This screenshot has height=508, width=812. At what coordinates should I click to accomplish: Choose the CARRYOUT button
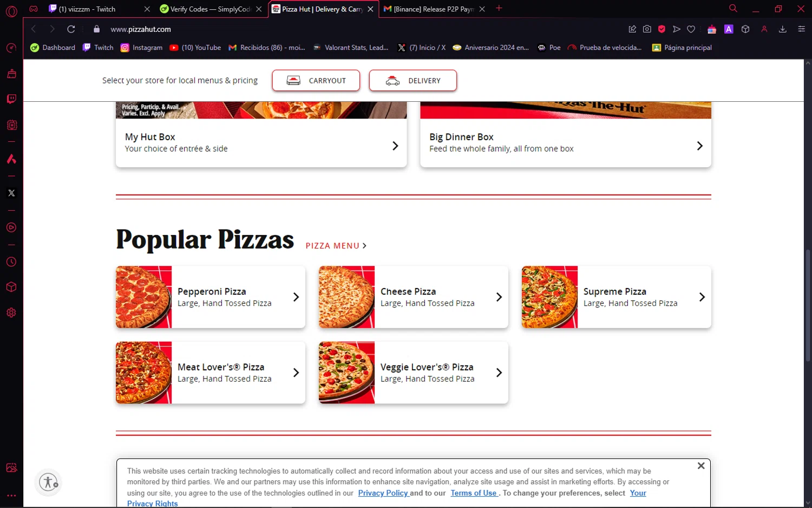(316, 81)
